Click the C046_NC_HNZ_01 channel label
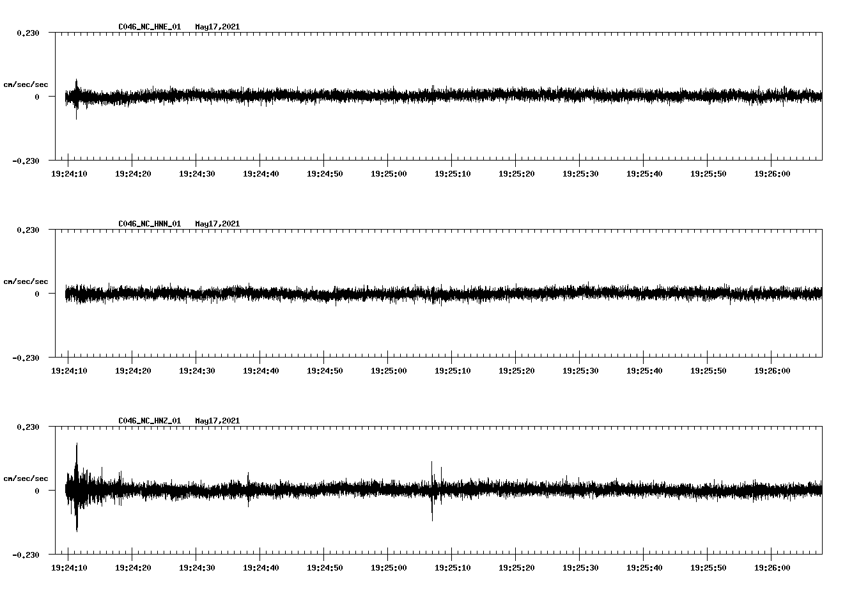Viewport: 868px width, 591px height. point(149,420)
